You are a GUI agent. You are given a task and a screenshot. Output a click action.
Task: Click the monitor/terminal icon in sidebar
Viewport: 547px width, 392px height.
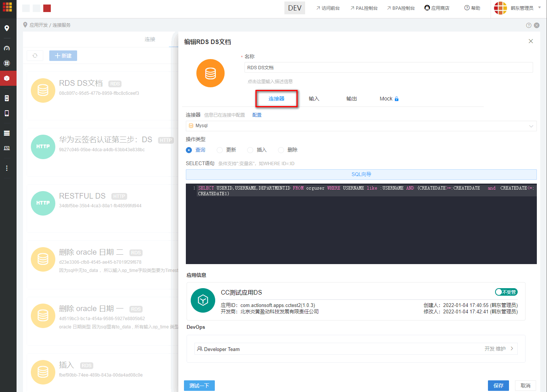click(x=7, y=148)
